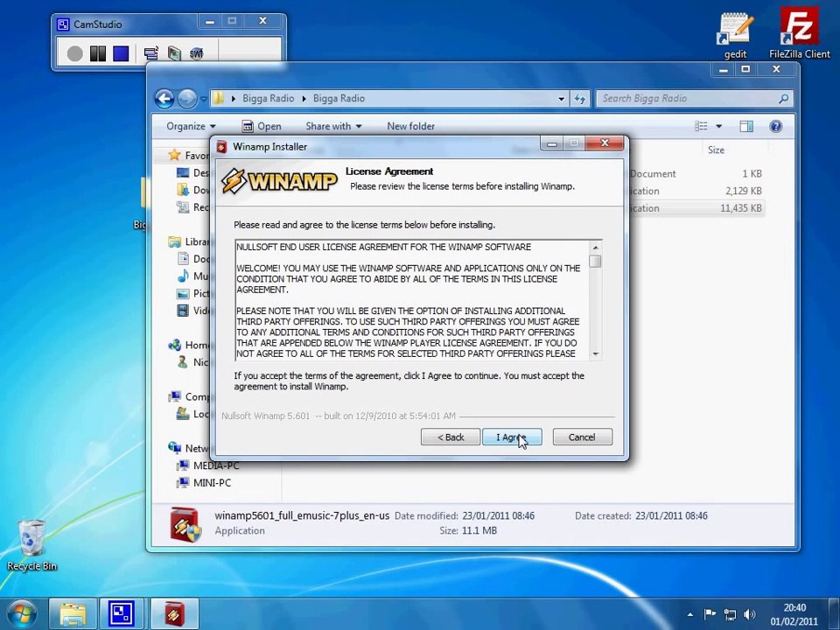Open network status tray icon
This screenshot has height=630, width=840.
tap(730, 614)
